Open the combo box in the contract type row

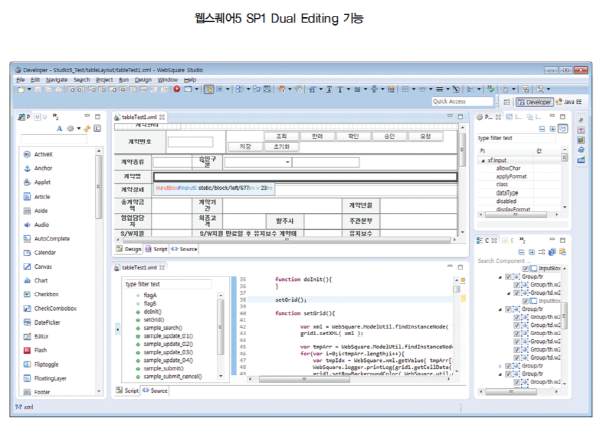[286, 161]
